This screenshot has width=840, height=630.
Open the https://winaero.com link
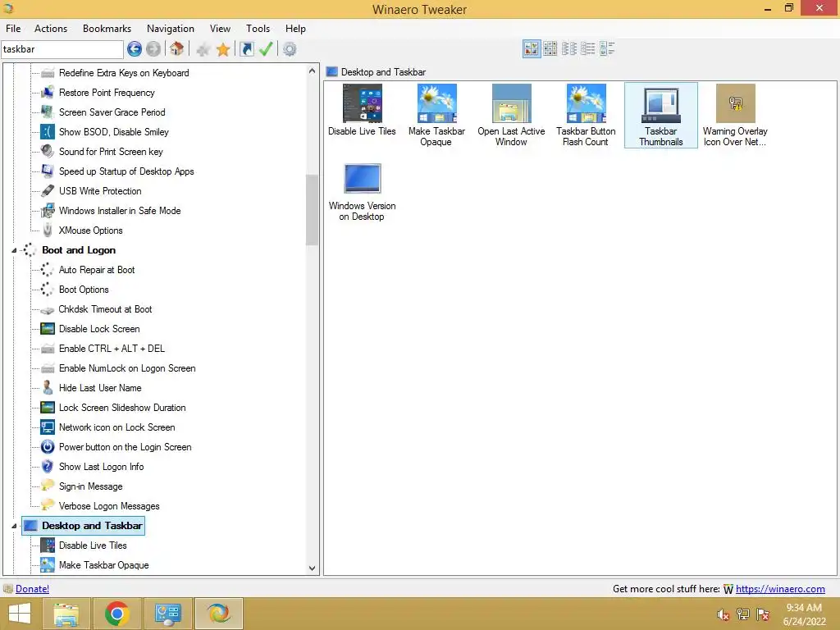click(x=780, y=589)
